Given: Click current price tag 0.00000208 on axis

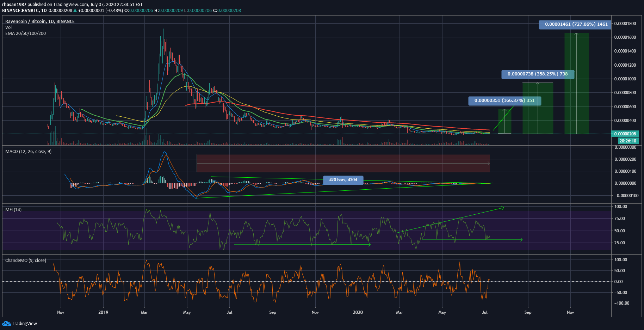Looking at the screenshot, I should click(x=625, y=134).
